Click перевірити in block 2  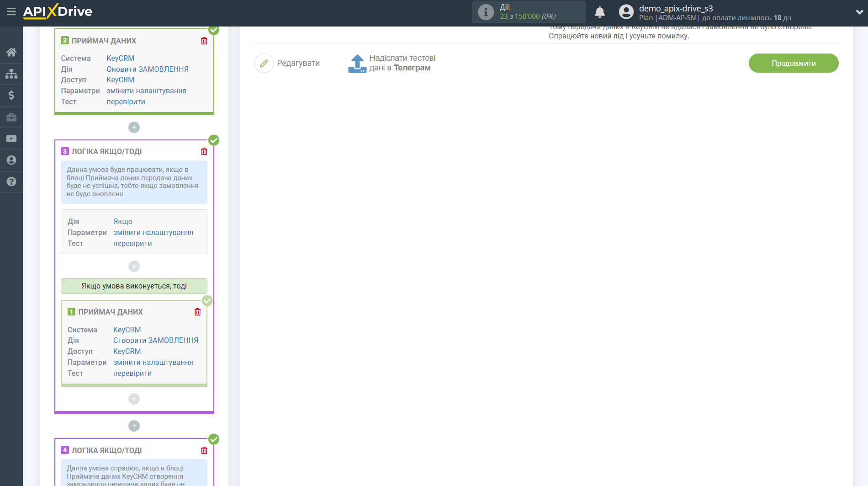(x=126, y=101)
